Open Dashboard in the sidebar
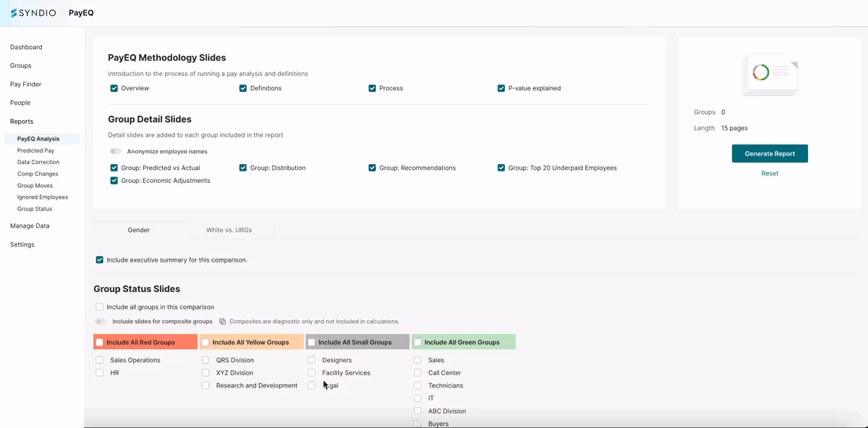Image resolution: width=868 pixels, height=428 pixels. [26, 47]
